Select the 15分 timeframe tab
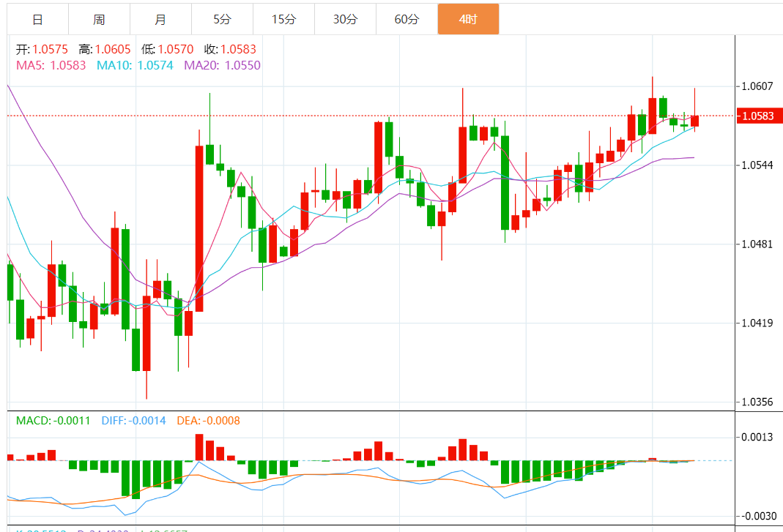The height and width of the screenshot is (532, 783). [283, 20]
